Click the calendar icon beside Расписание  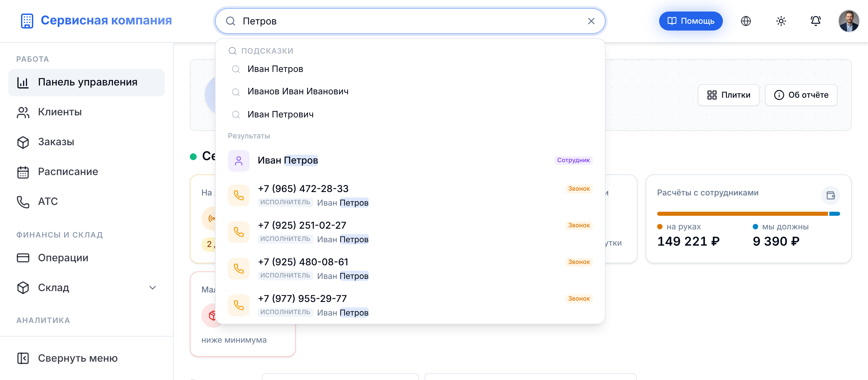point(23,172)
